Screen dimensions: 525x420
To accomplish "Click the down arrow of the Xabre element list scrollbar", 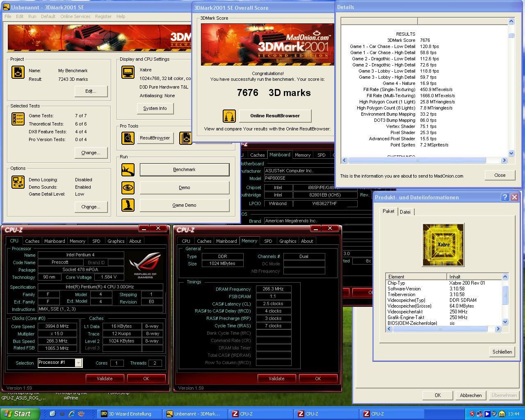I will pos(505,322).
